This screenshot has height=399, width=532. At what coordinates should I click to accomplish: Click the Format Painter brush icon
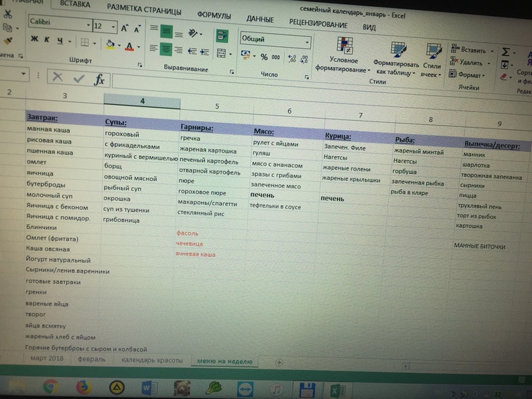8,43
